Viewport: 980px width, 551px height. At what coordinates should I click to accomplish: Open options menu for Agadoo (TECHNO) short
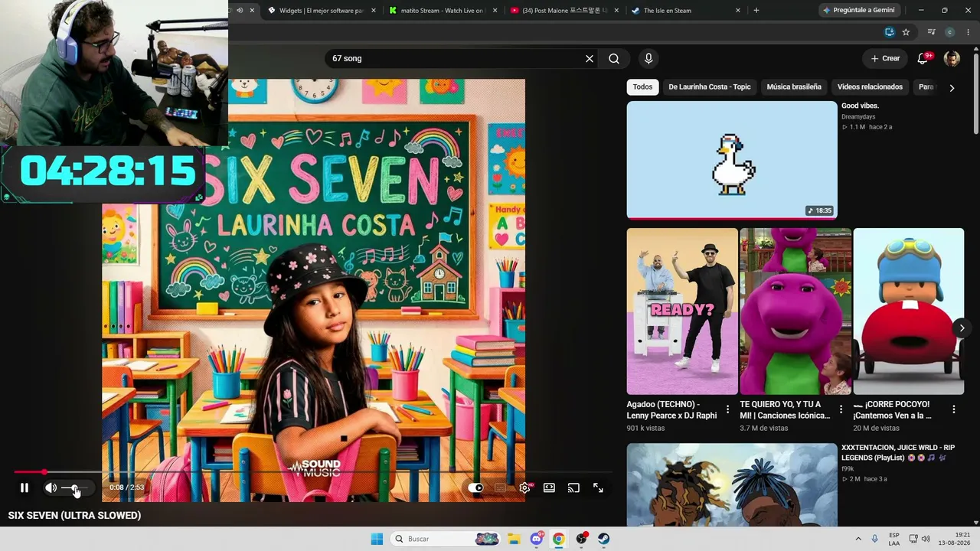(727, 409)
